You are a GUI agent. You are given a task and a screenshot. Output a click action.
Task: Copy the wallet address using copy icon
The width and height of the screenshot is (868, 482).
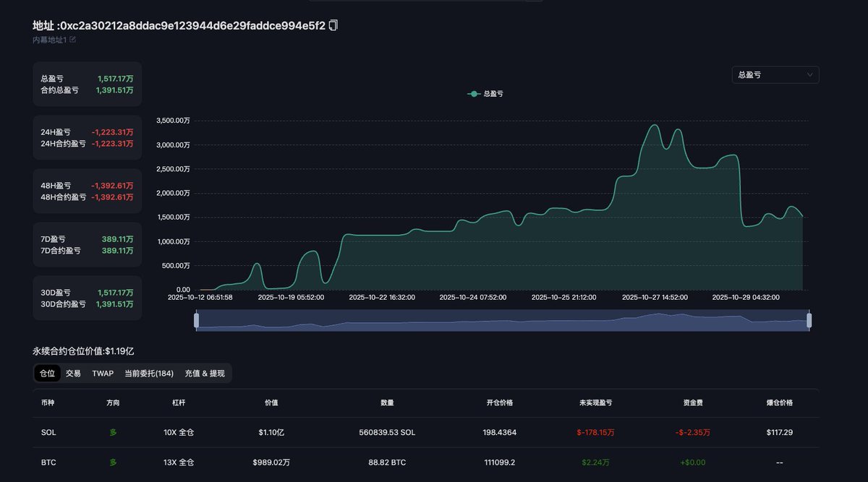[x=333, y=25]
